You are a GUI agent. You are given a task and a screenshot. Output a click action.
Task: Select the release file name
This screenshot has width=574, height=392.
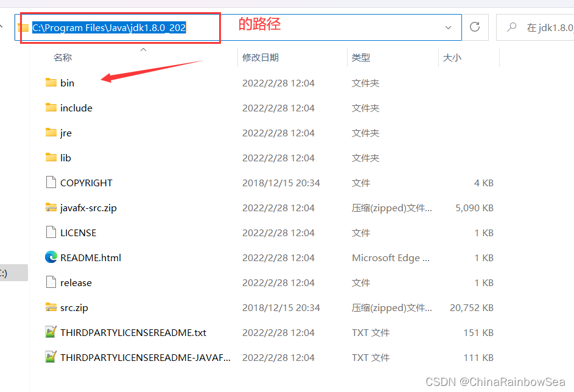(76, 282)
